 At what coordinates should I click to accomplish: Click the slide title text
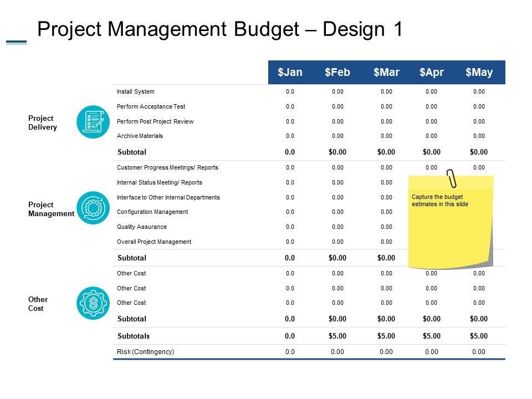[219, 30]
